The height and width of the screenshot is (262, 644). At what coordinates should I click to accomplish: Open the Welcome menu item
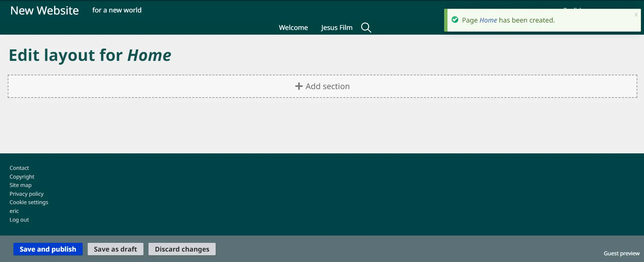[x=293, y=28]
